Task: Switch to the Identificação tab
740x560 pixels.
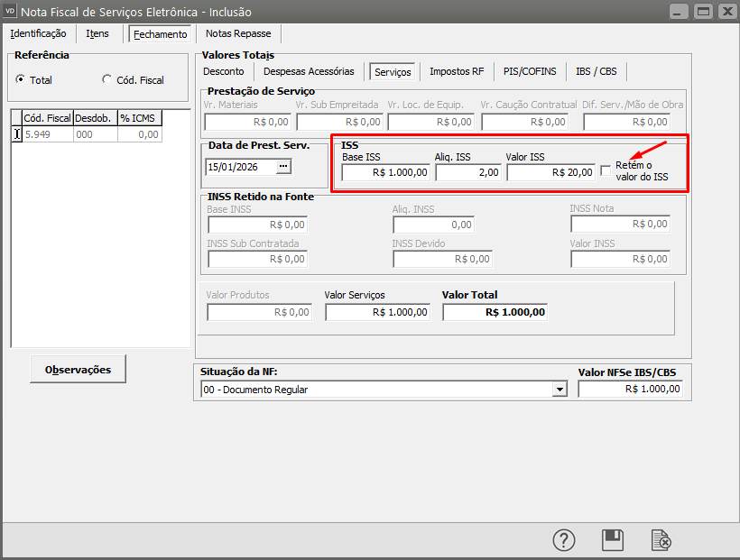Action: click(38, 33)
